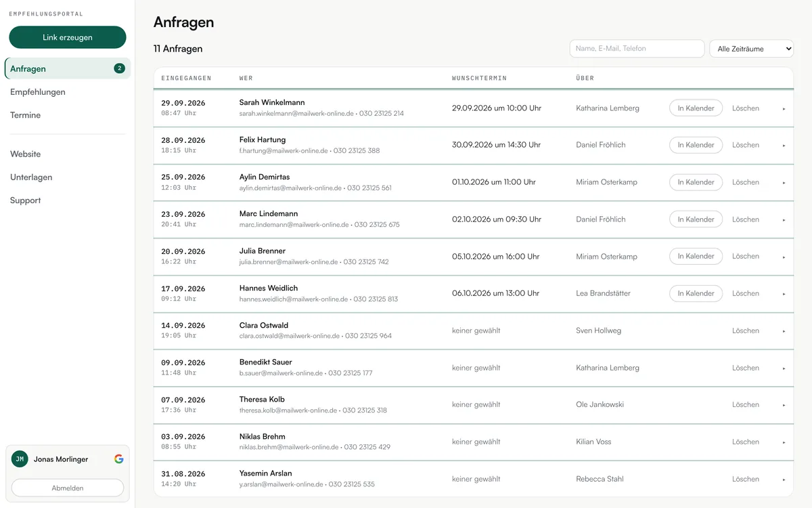Click the referrer Sven Hollweg

pos(598,331)
